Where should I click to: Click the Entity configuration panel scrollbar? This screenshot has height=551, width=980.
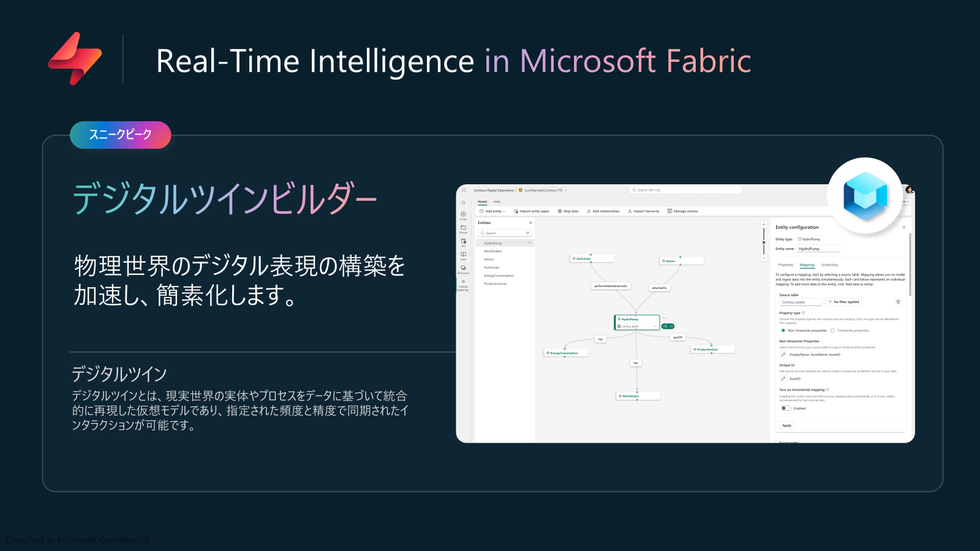click(x=910, y=263)
